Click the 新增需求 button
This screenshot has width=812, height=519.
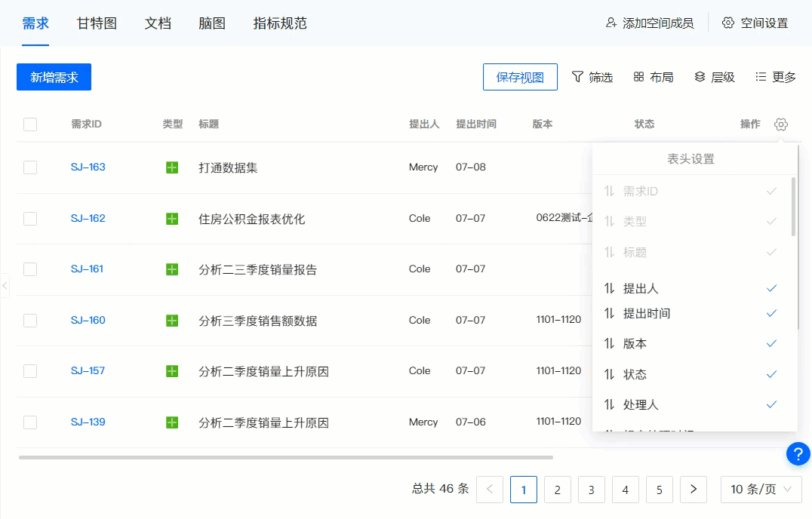click(x=54, y=77)
